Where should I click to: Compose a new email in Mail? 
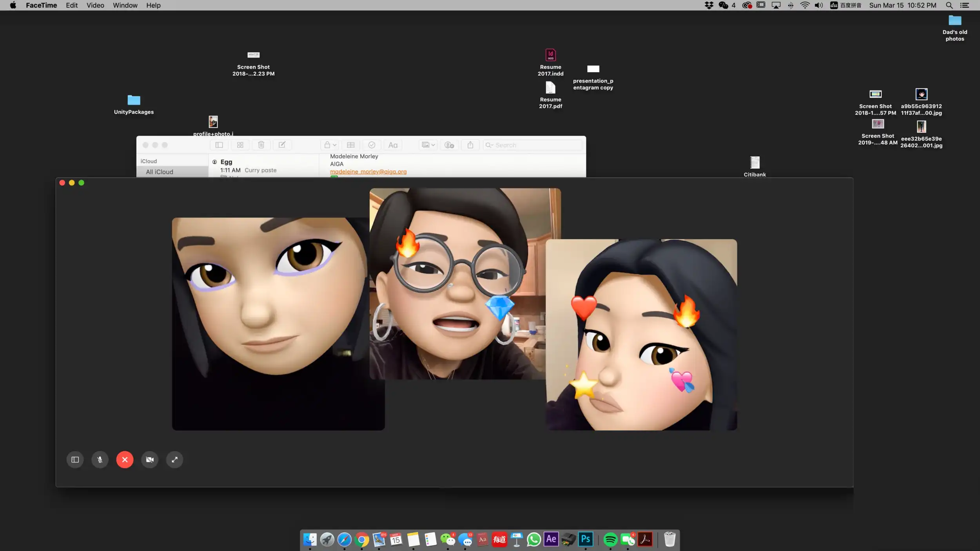[282, 145]
